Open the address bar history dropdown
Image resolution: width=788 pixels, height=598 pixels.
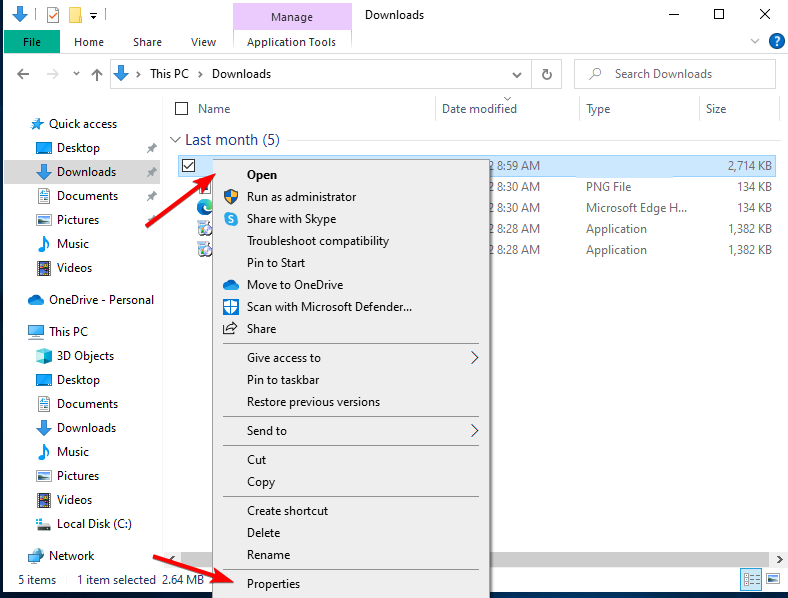pos(517,75)
